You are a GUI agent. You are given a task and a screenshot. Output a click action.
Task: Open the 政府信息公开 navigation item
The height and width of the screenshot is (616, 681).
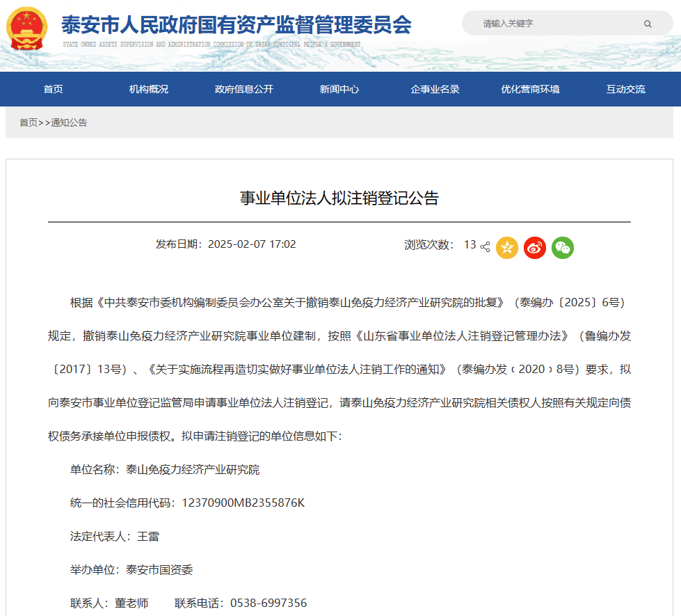[244, 89]
